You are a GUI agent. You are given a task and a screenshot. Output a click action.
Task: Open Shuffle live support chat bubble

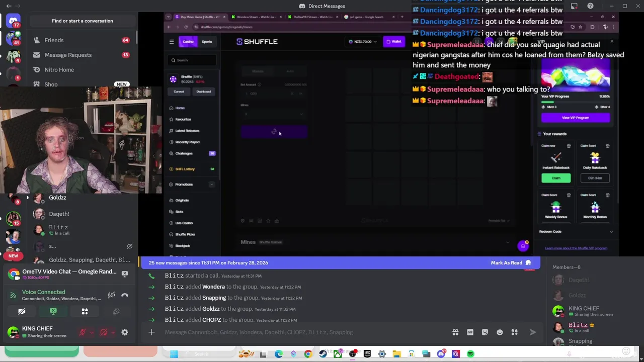[x=523, y=246]
